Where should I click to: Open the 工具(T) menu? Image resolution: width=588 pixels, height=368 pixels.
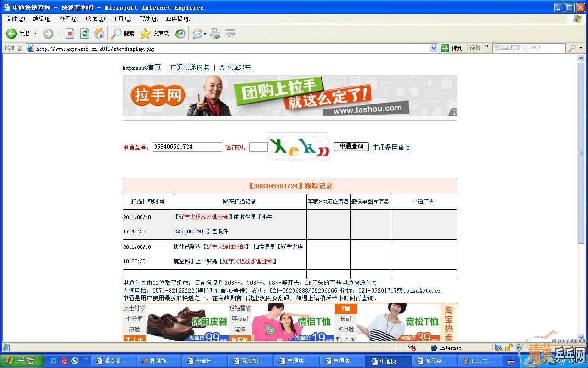tap(122, 19)
